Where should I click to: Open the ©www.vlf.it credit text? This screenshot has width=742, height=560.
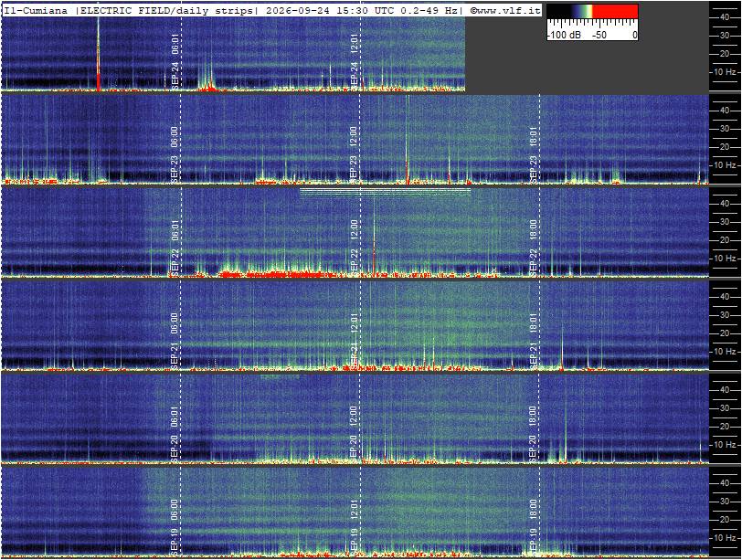click(505, 11)
